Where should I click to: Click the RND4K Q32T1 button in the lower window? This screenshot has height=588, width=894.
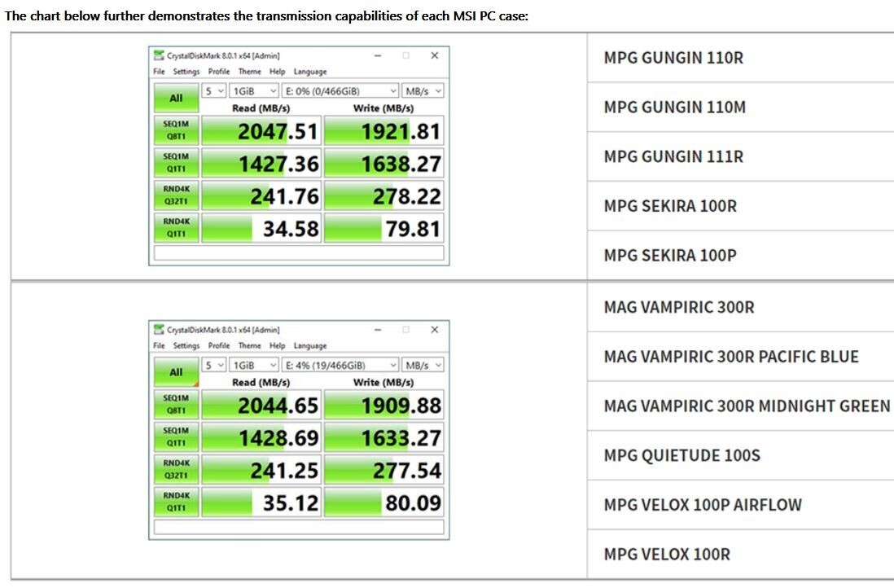pos(176,470)
